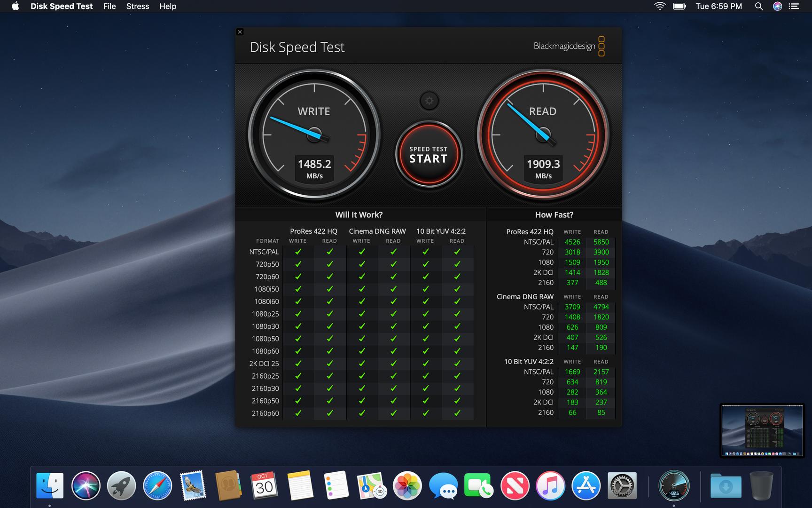Open the File menu
The width and height of the screenshot is (812, 508).
(109, 6)
